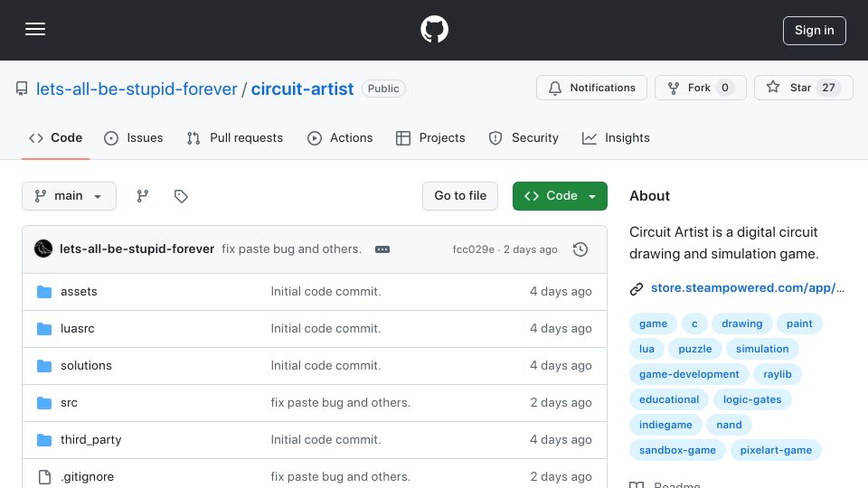The image size is (868, 488).
Task: Open latest commit message 'fix paste bug and others.'
Action: [292, 249]
